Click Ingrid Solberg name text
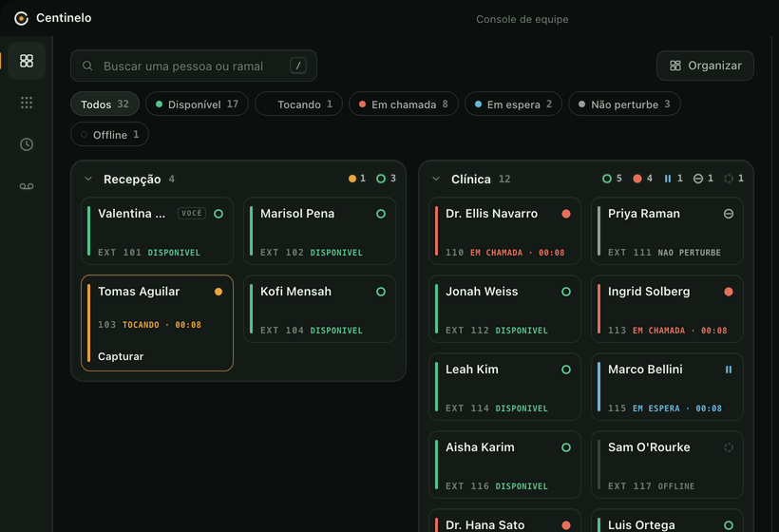 point(649,292)
